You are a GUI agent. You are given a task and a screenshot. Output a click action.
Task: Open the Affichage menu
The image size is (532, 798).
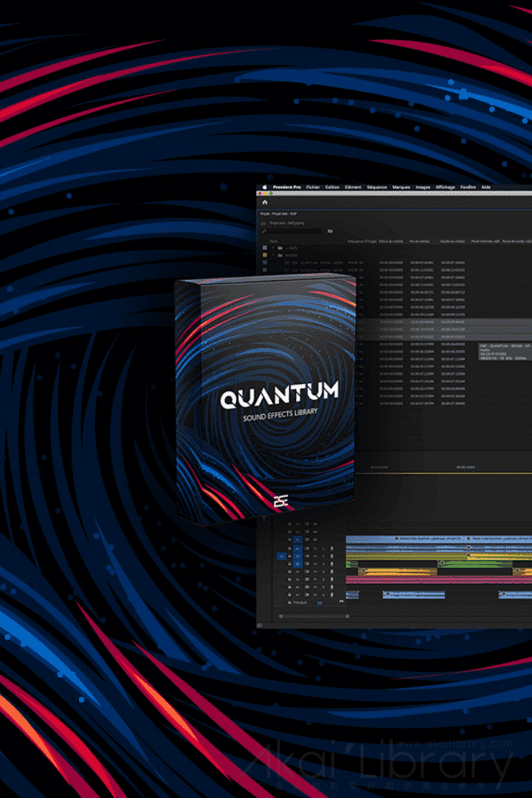point(445,188)
